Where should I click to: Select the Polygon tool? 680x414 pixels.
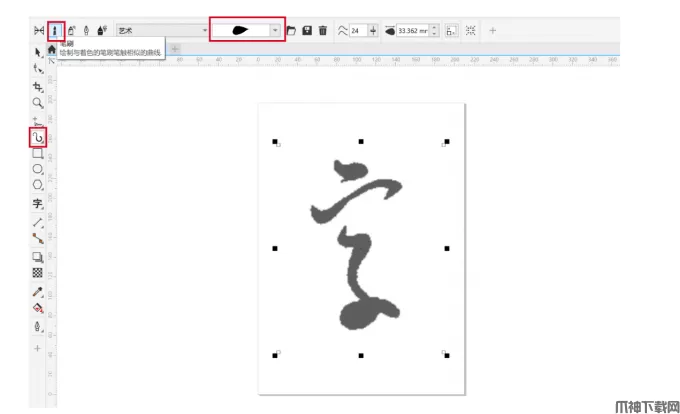pyautogui.click(x=38, y=185)
